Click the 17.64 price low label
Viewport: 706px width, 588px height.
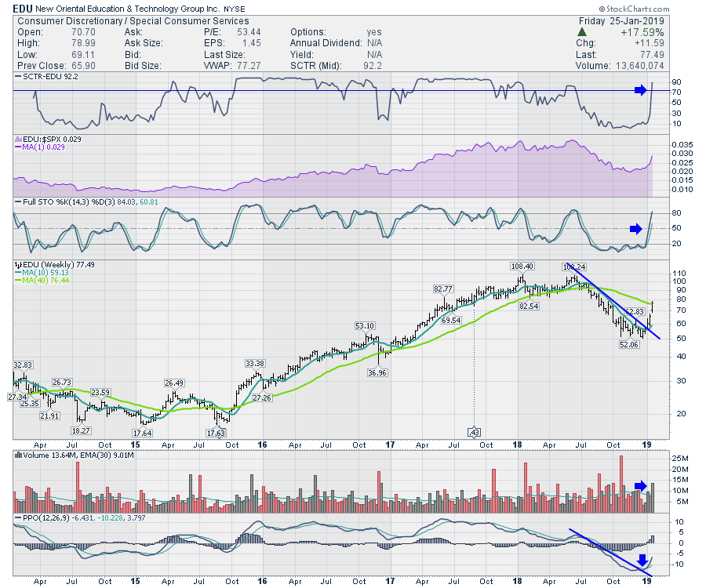pyautogui.click(x=142, y=433)
